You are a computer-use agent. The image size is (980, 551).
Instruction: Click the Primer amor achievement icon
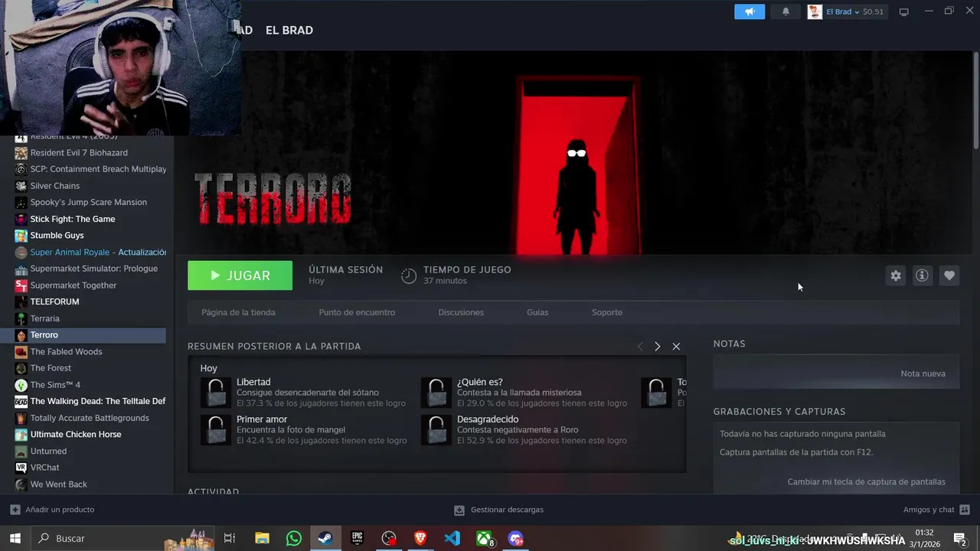[x=216, y=430]
